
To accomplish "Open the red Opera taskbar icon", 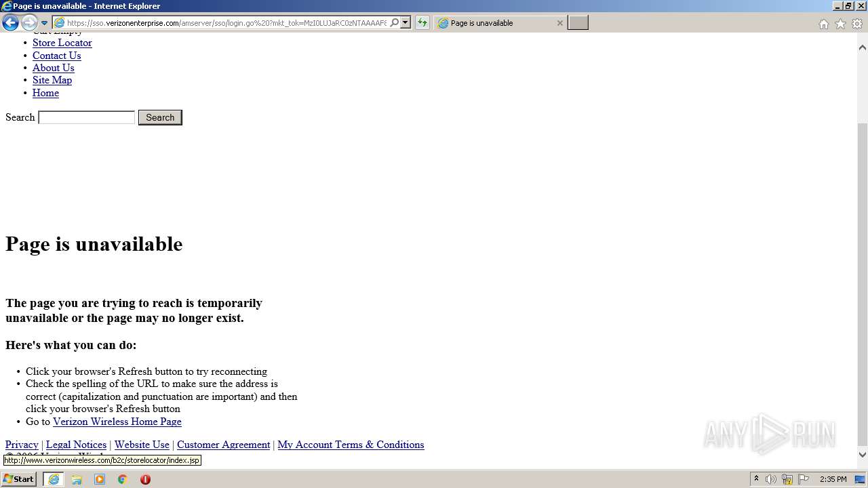I will (145, 479).
